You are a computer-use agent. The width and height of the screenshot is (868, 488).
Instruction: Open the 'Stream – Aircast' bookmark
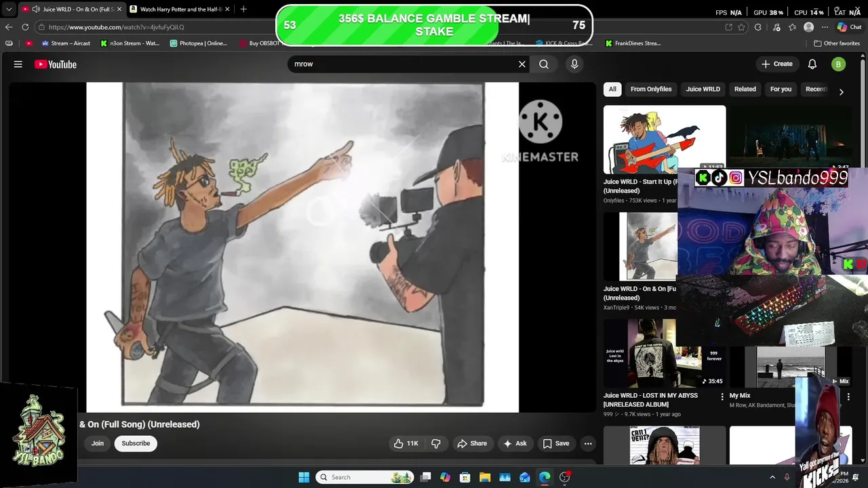pyautogui.click(x=65, y=43)
